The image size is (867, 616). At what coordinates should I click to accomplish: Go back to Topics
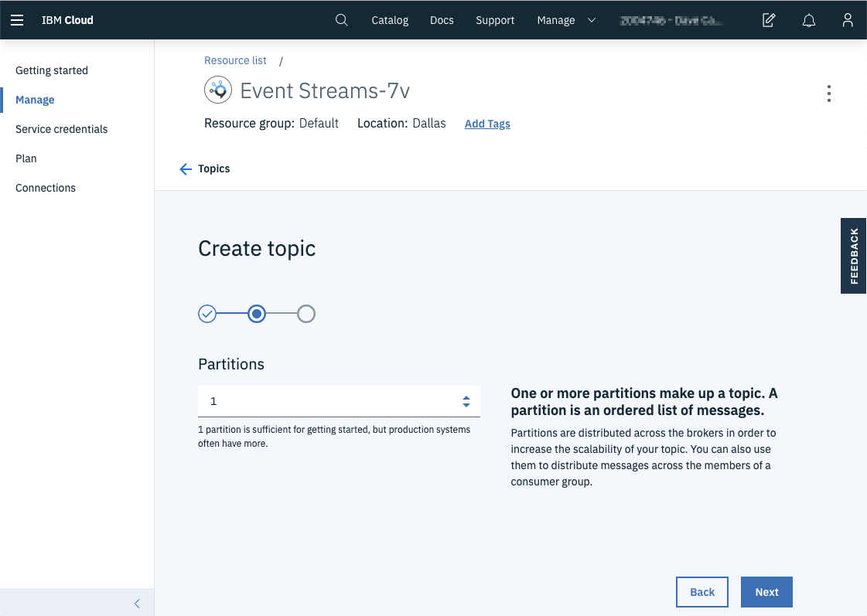[214, 169]
